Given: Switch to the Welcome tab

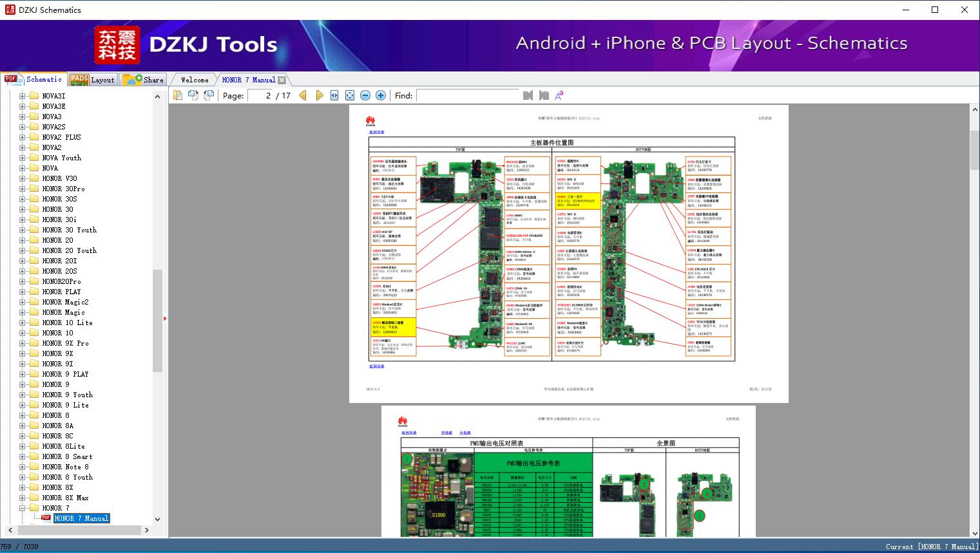Looking at the screenshot, I should coord(195,80).
